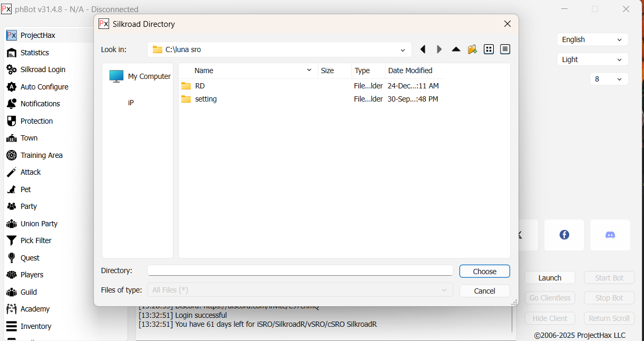Click the Choose button
This screenshot has height=341, width=644.
pos(484,272)
